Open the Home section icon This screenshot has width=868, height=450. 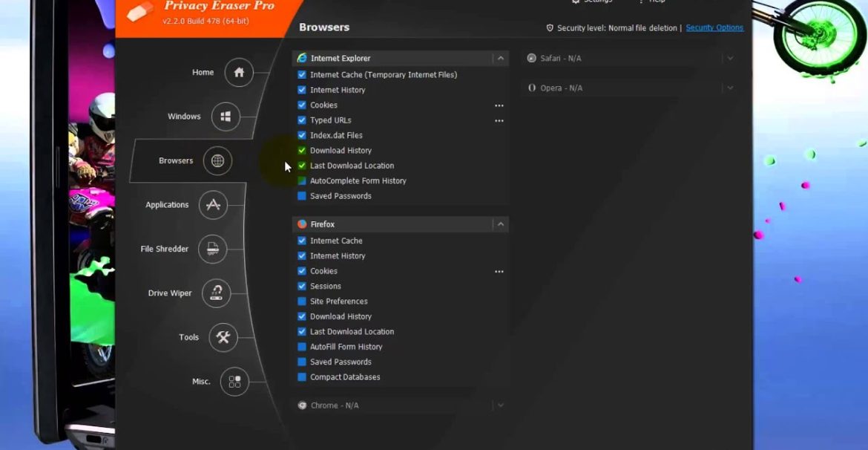[239, 73]
